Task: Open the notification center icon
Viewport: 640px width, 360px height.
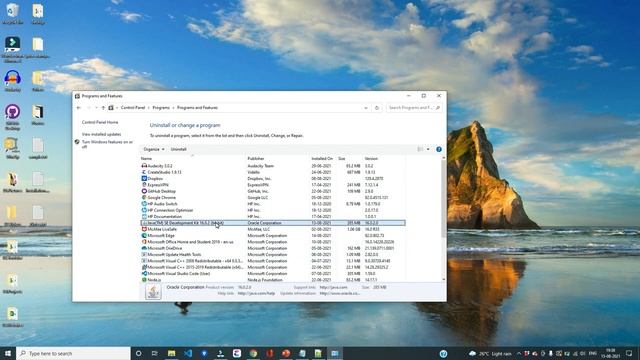Action: click(629, 353)
